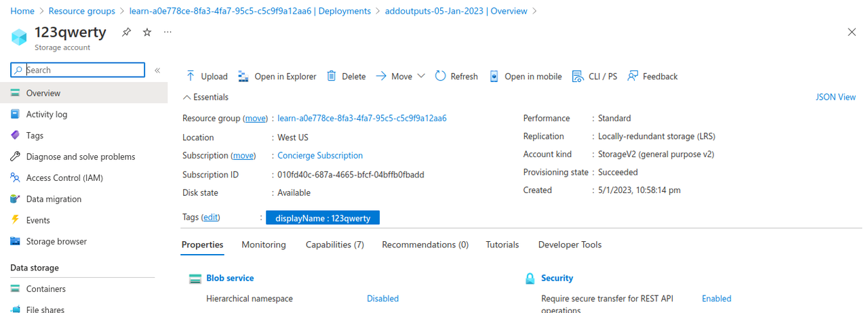Click the CLI / PS icon
This screenshot has height=313, width=868.
coord(578,76)
